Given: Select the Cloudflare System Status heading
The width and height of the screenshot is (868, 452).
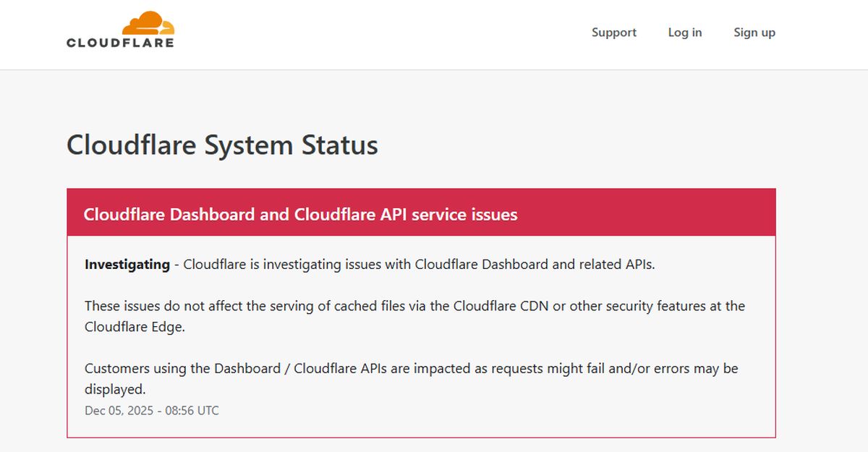Looking at the screenshot, I should click(222, 145).
